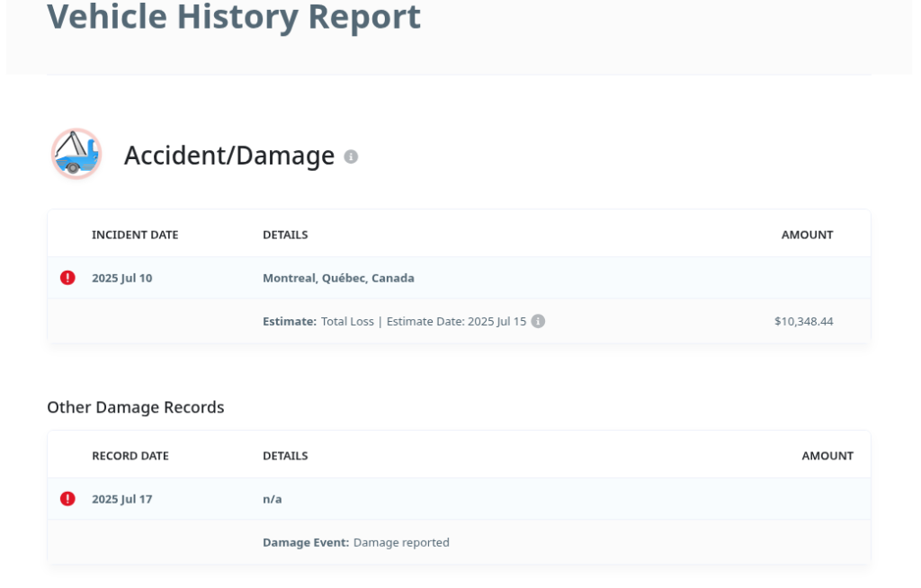Viewport: 921px width, 588px height.
Task: Click the RECORD DATE column header
Action: click(130, 456)
